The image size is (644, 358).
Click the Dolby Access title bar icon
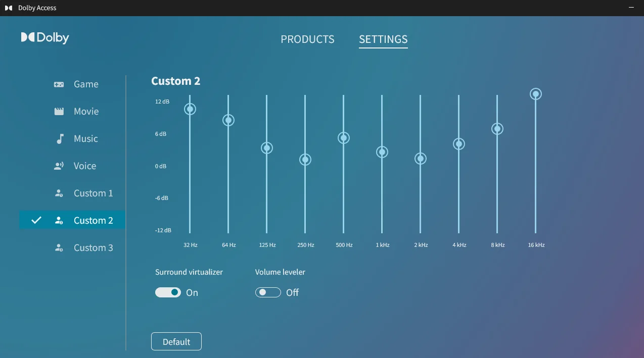point(8,8)
